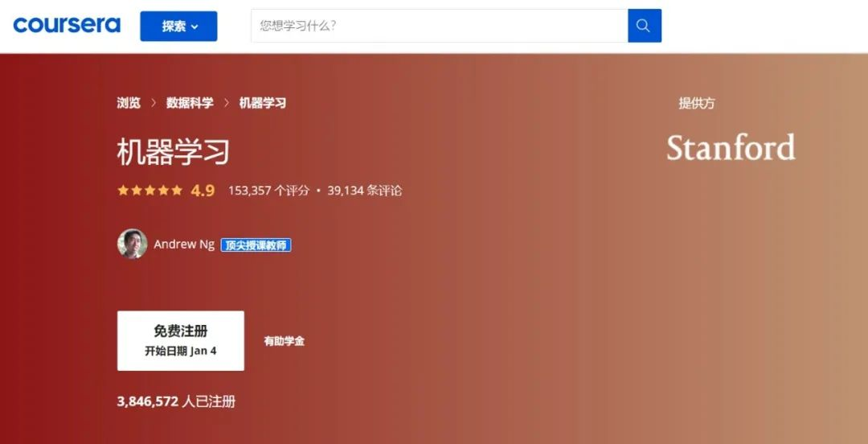Click the Coursera logo

pyautogui.click(x=67, y=25)
